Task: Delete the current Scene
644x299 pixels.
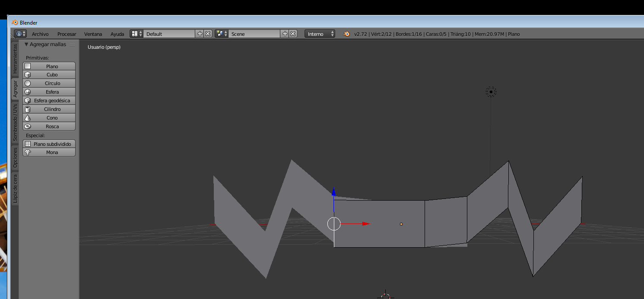Action: pyautogui.click(x=293, y=34)
